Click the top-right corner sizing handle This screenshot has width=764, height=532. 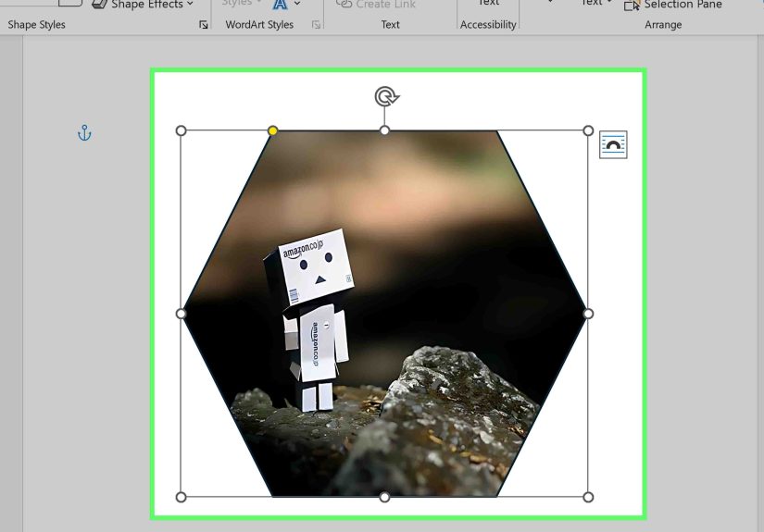point(588,130)
